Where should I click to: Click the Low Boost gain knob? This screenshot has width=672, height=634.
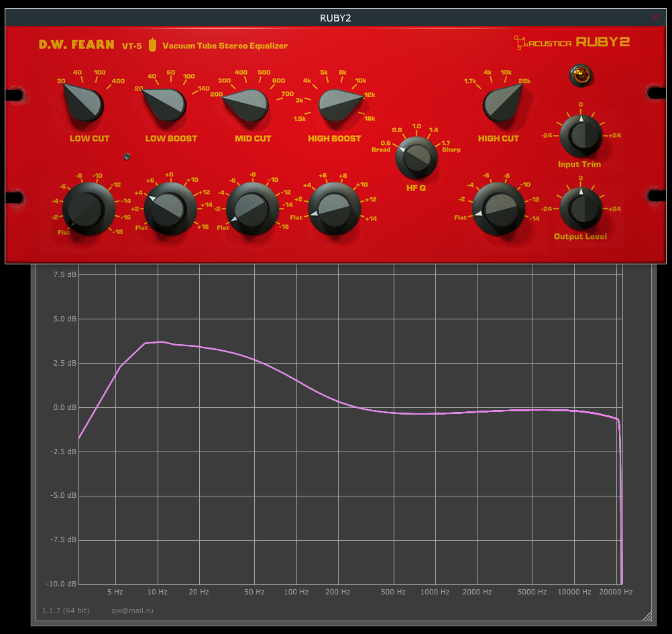[170, 209]
